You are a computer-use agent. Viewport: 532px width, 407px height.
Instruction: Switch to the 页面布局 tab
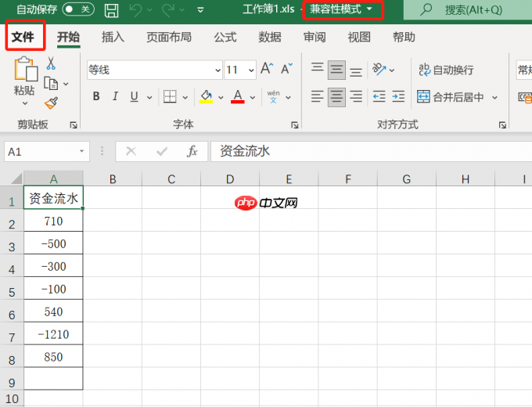[x=169, y=37]
